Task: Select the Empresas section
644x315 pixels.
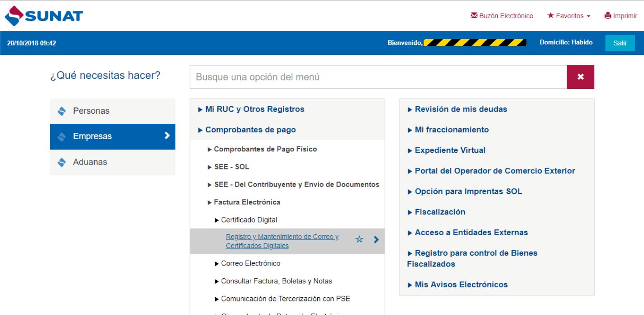Action: (x=113, y=136)
